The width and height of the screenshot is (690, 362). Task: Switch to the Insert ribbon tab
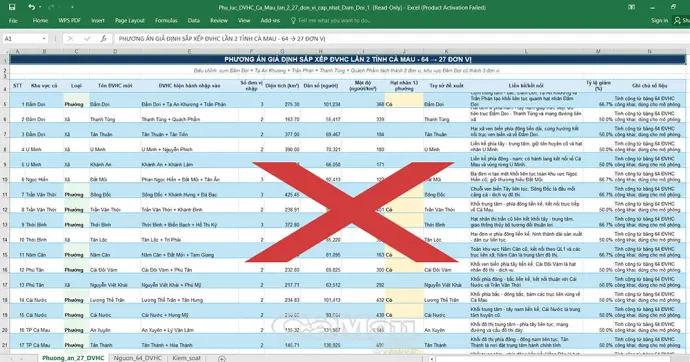98,20
